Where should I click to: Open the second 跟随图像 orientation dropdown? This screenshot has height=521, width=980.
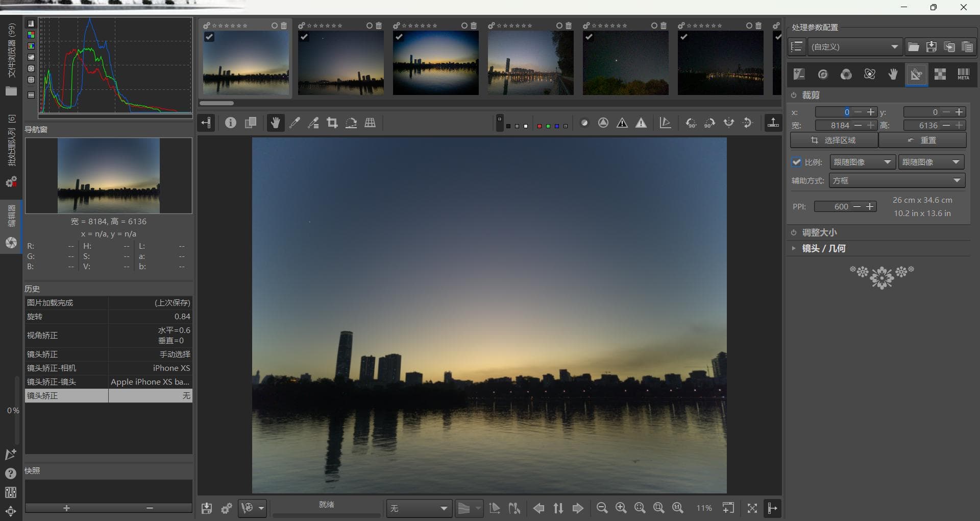tap(931, 162)
